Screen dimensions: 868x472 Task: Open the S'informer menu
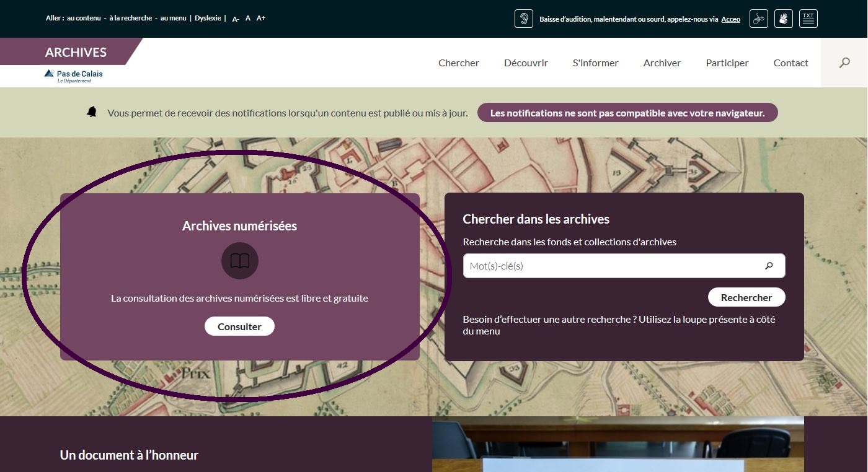pyautogui.click(x=595, y=62)
